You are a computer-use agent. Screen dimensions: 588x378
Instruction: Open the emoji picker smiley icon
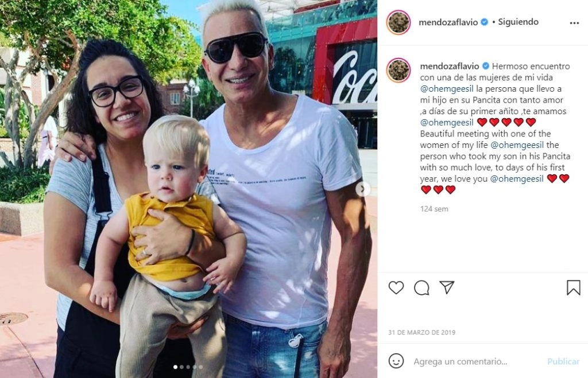[x=396, y=361]
